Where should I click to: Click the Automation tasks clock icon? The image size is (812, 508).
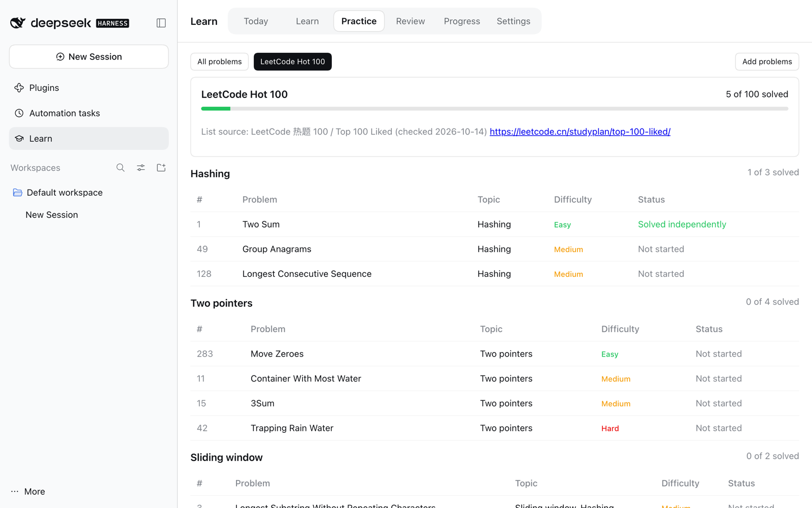(19, 113)
